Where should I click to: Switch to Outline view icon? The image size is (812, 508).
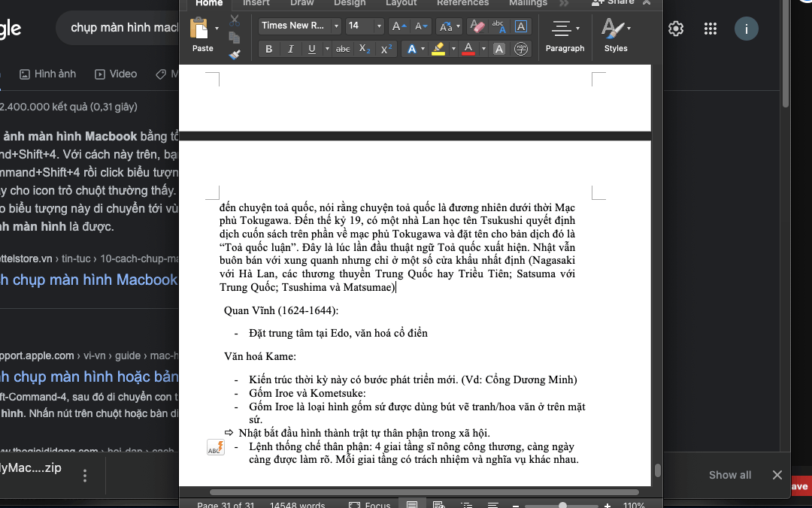tap(466, 505)
